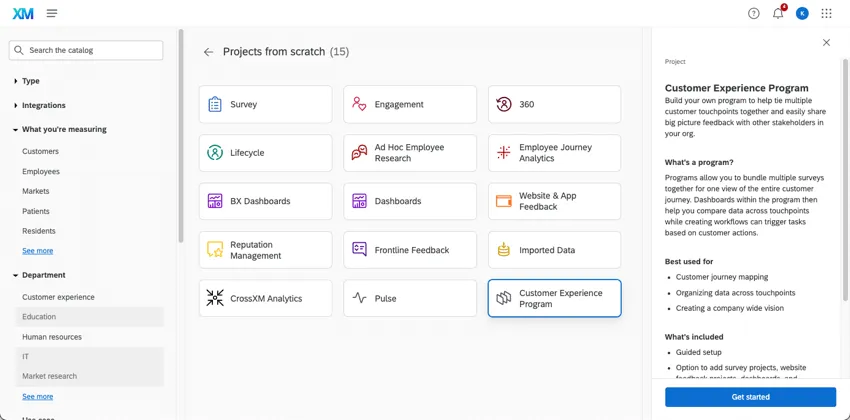Select the Survey project icon
This screenshot has height=420, width=850.
coord(215,104)
